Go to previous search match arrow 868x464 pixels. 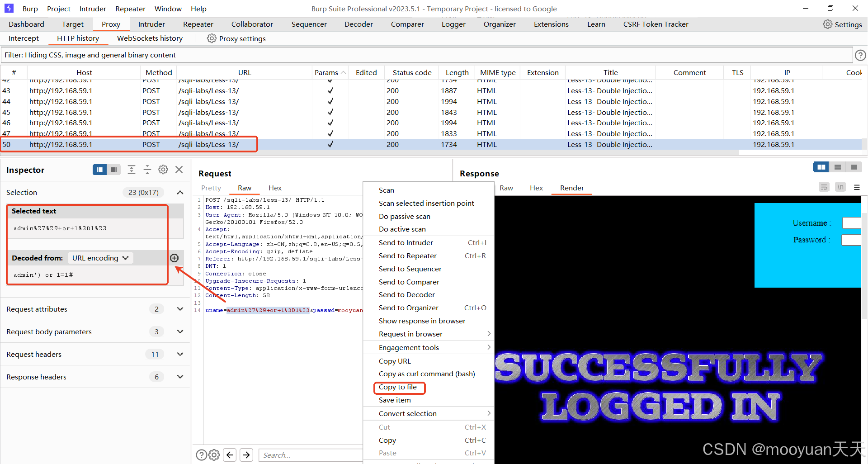(x=230, y=455)
